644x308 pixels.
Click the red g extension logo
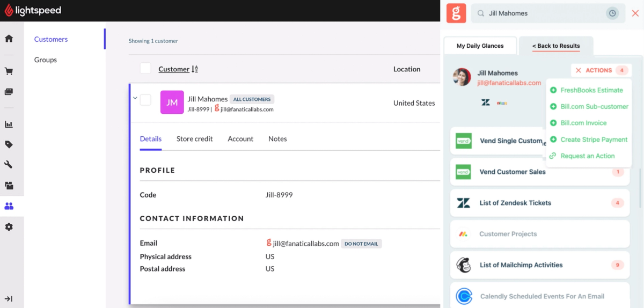pos(456,13)
